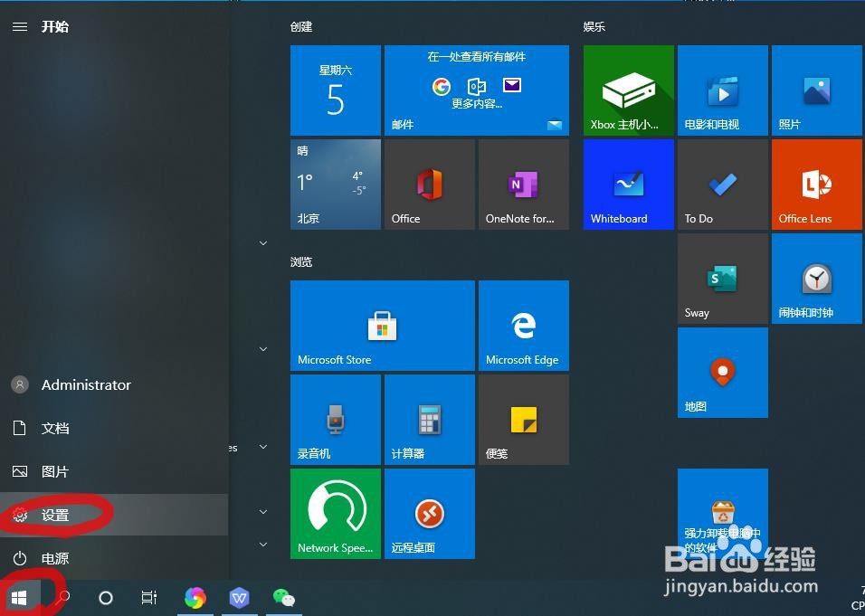865x616 pixels.
Task: Open the 地图 maps tile
Action: (723, 373)
